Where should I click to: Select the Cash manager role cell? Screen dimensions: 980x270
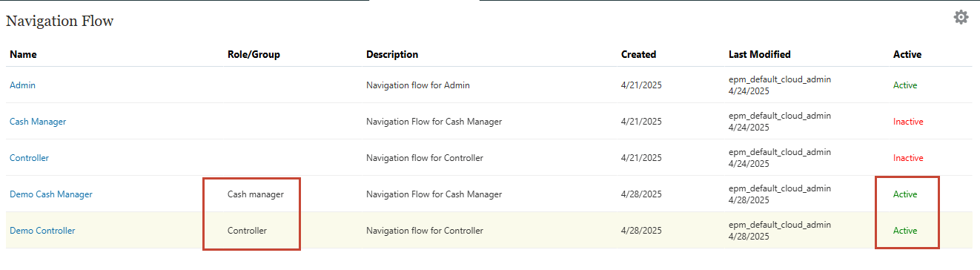pos(255,194)
